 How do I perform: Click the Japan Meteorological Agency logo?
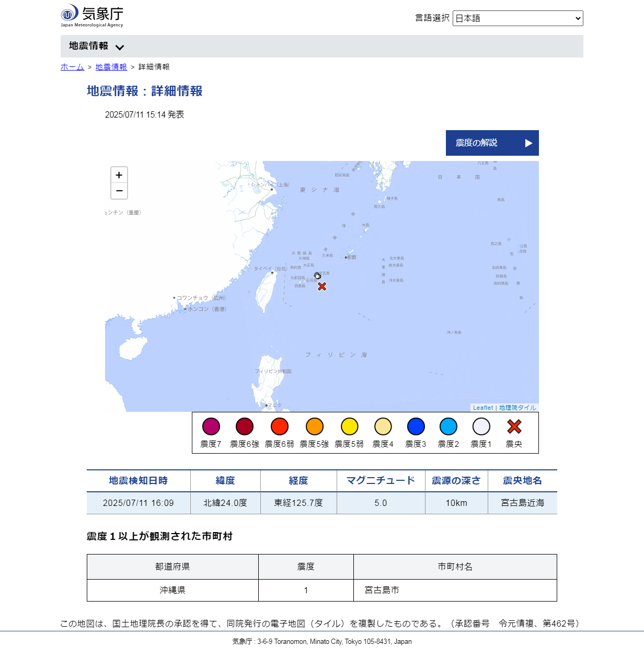[92, 16]
